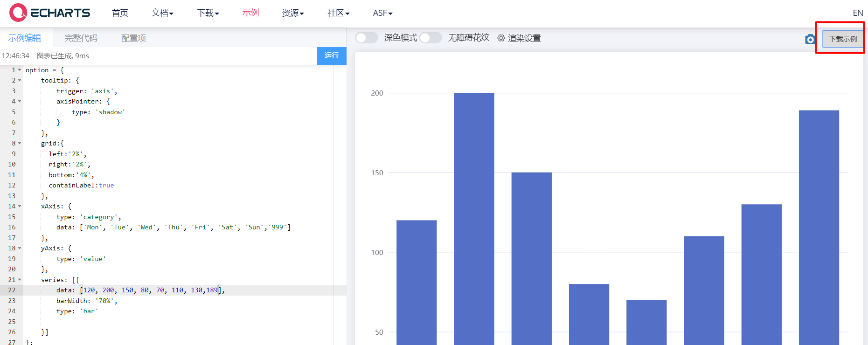The height and width of the screenshot is (345, 868).
Task: Click type: 'value' on line 19
Action: 81,259
